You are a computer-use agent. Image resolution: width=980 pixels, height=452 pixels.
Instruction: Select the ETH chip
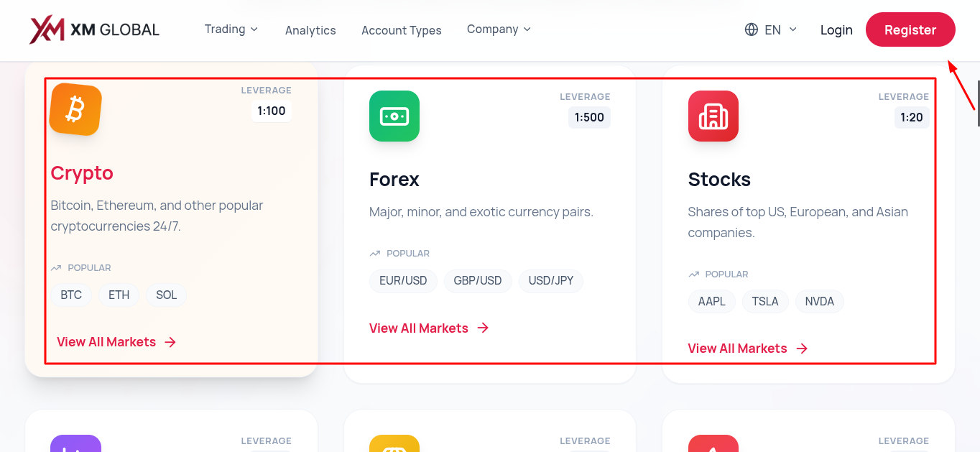pos(119,295)
